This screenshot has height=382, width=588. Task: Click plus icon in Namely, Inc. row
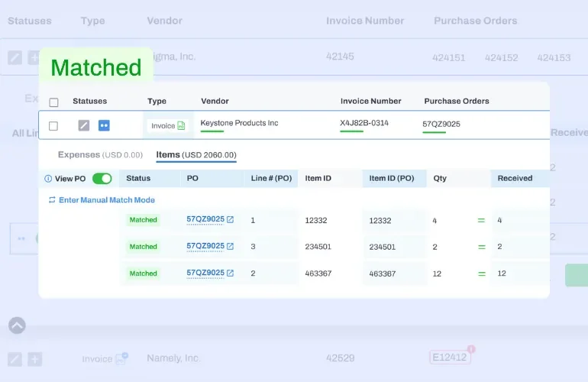(34, 359)
